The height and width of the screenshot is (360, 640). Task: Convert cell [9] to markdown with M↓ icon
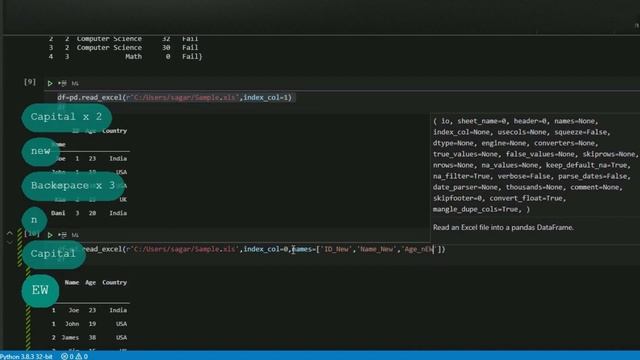point(75,83)
